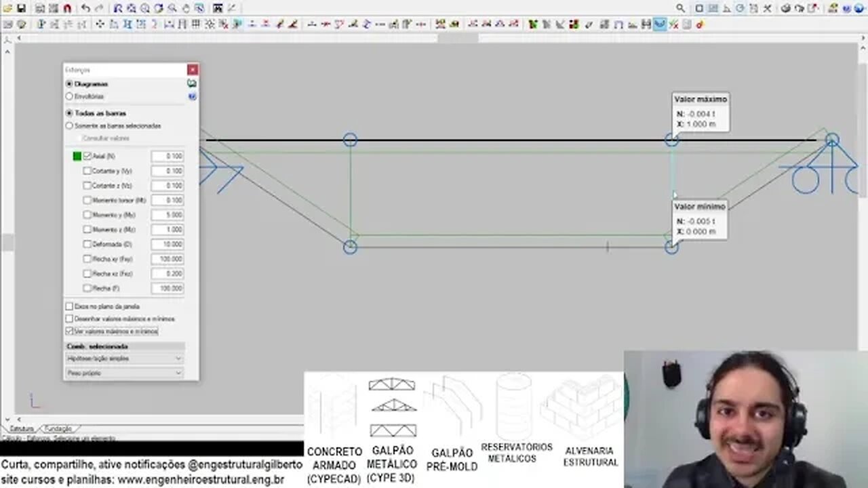
Task: Click the green Axial color swatch
Action: [x=77, y=156]
